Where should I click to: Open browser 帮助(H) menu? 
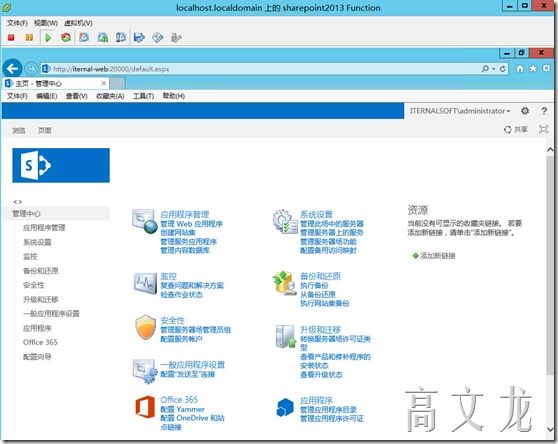(174, 96)
